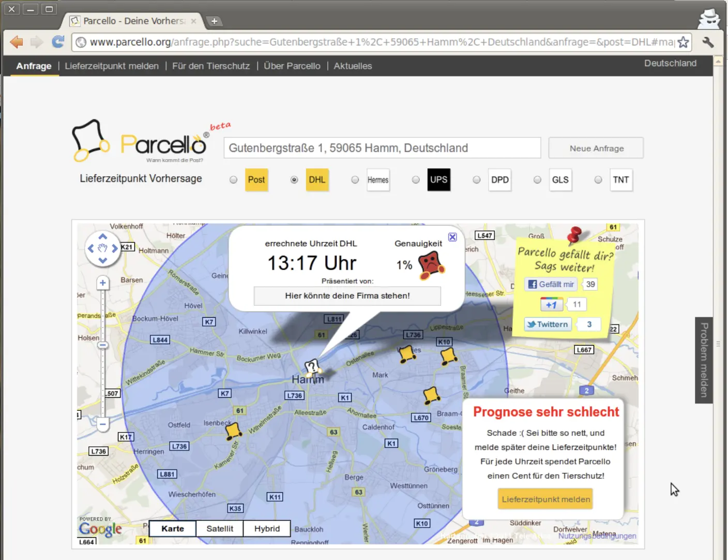Pan the map up with arrow

click(x=103, y=237)
